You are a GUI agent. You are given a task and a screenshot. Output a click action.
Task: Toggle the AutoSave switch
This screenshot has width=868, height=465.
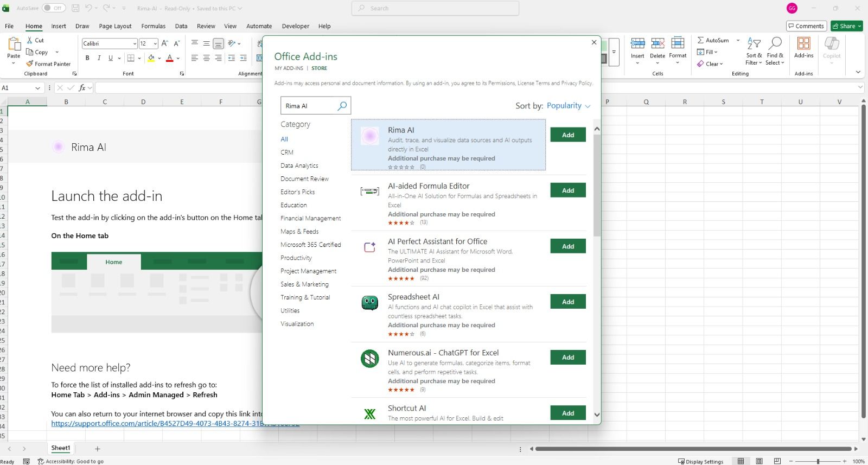(54, 8)
